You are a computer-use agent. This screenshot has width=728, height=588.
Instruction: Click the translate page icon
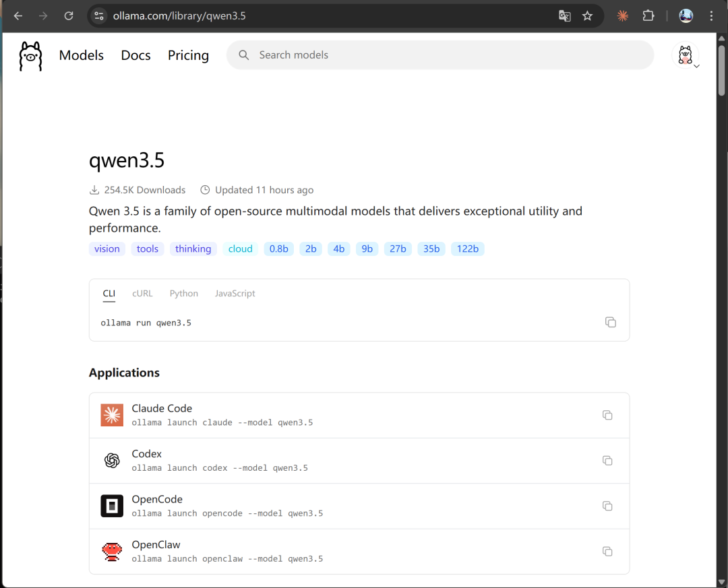coord(565,15)
